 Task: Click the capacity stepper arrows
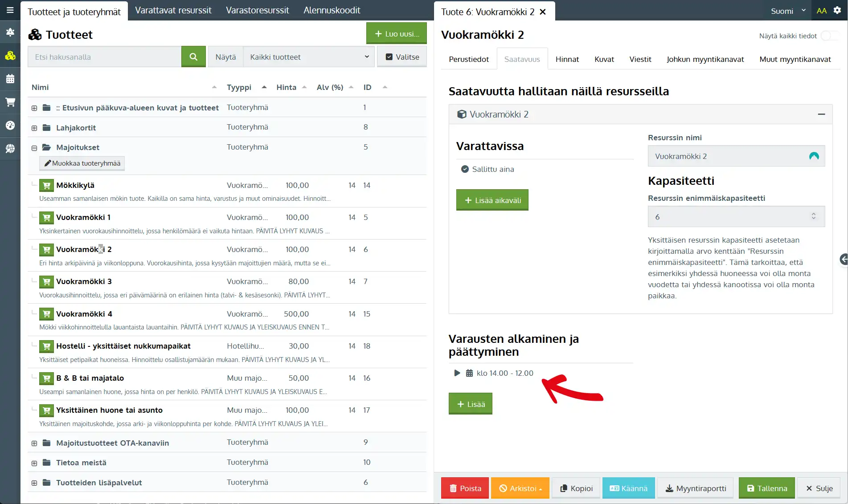pyautogui.click(x=813, y=216)
